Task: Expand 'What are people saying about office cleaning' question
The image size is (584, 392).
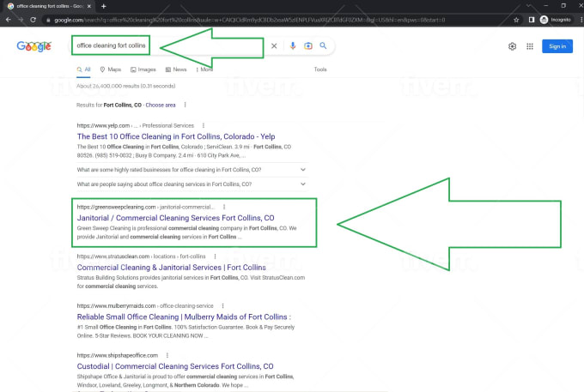Action: 192,184
